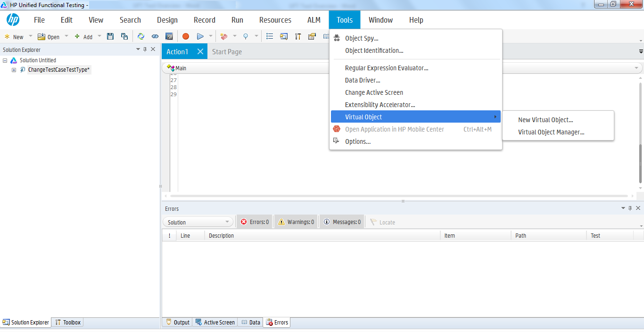
Task: Start recording with the red Record icon
Action: click(186, 36)
